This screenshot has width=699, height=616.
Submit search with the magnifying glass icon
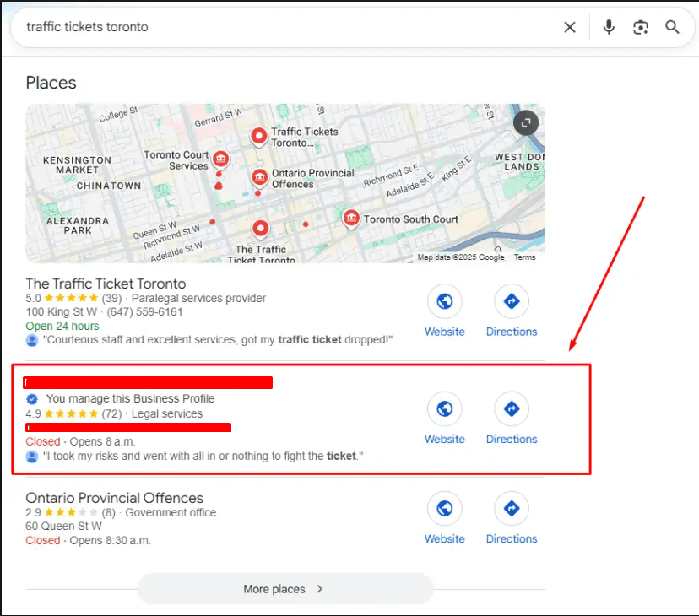672,27
